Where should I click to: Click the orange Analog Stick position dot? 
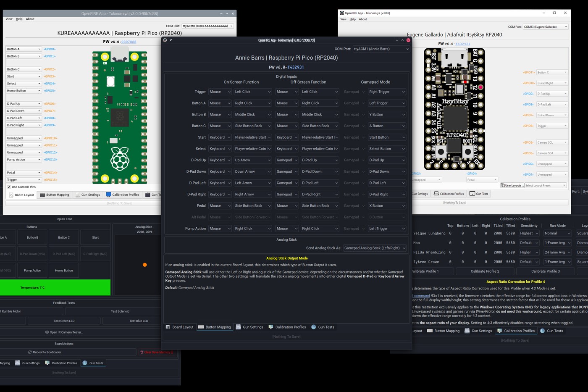(x=145, y=265)
